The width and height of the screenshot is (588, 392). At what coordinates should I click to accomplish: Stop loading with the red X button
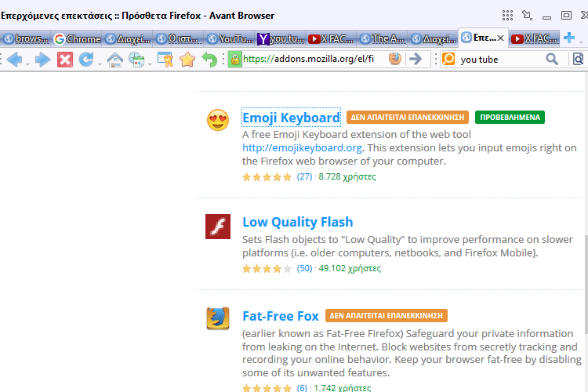point(65,60)
